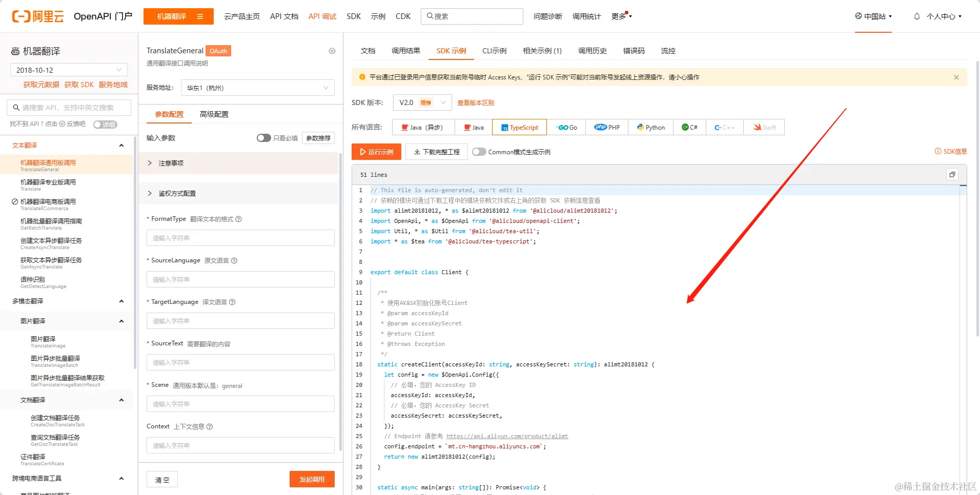Dismiss the warning banner with X icon

[956, 77]
